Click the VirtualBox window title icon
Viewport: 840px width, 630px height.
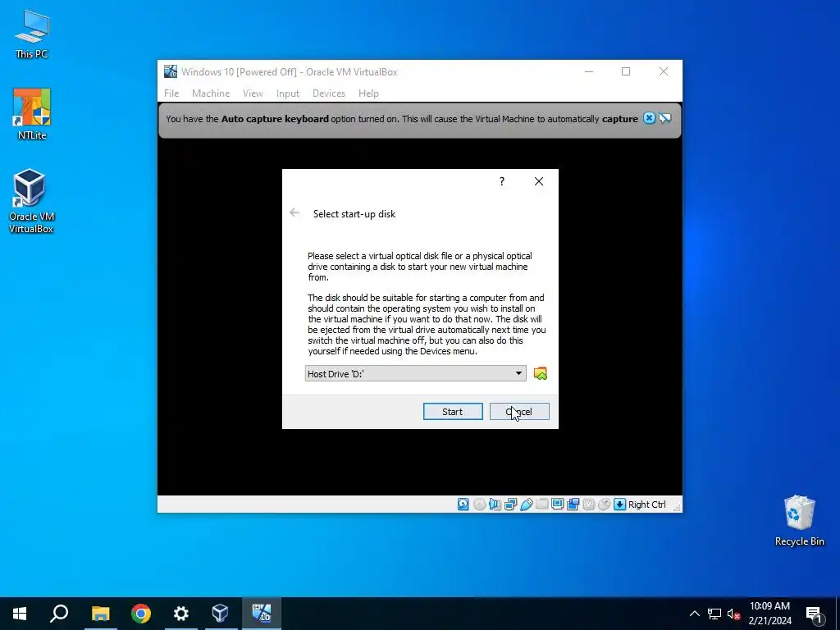tap(171, 71)
